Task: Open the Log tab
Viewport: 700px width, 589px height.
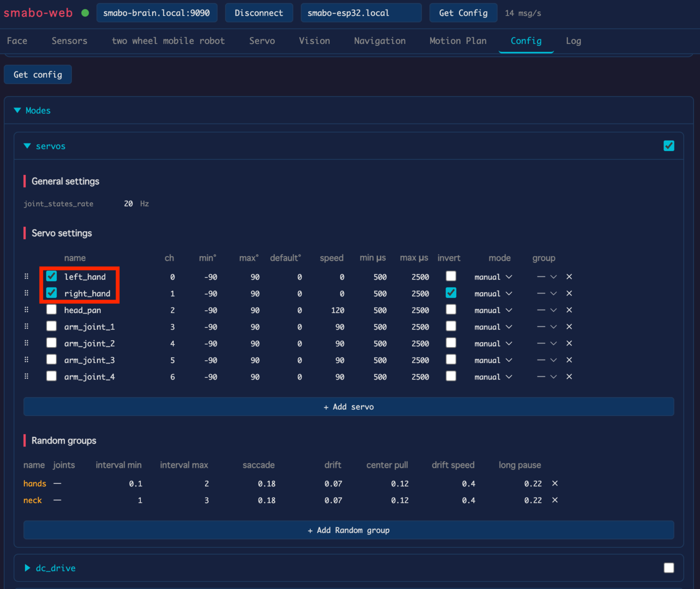Action: 573,41
